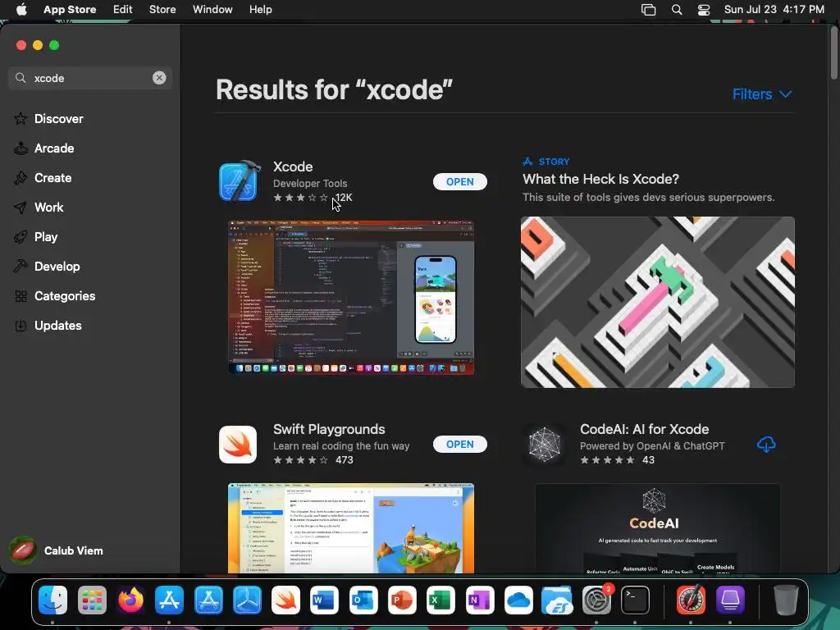Open the Xcode app title link

[x=293, y=167]
